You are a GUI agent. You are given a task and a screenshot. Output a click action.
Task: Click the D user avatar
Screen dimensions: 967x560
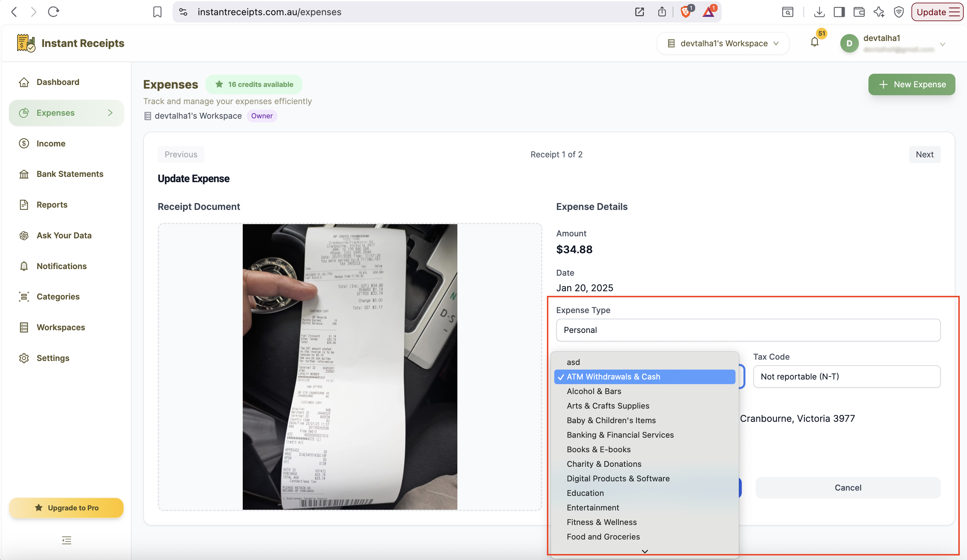click(x=849, y=43)
